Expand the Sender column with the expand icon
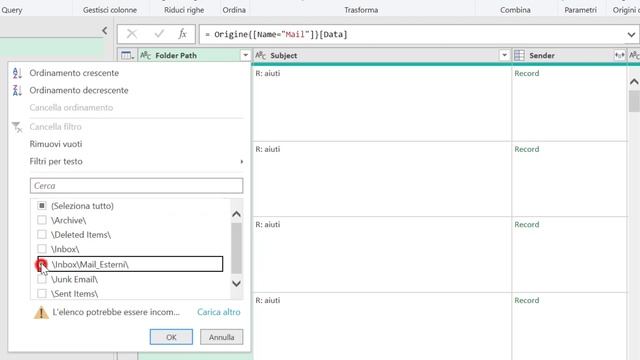Viewport: 640px width, 360px height. tap(619, 56)
